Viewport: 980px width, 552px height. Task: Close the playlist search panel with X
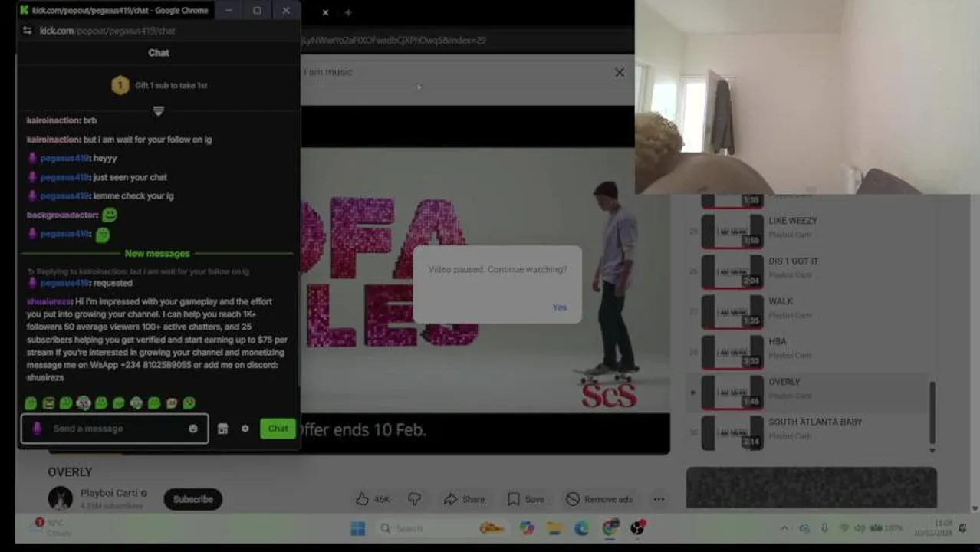tap(620, 72)
